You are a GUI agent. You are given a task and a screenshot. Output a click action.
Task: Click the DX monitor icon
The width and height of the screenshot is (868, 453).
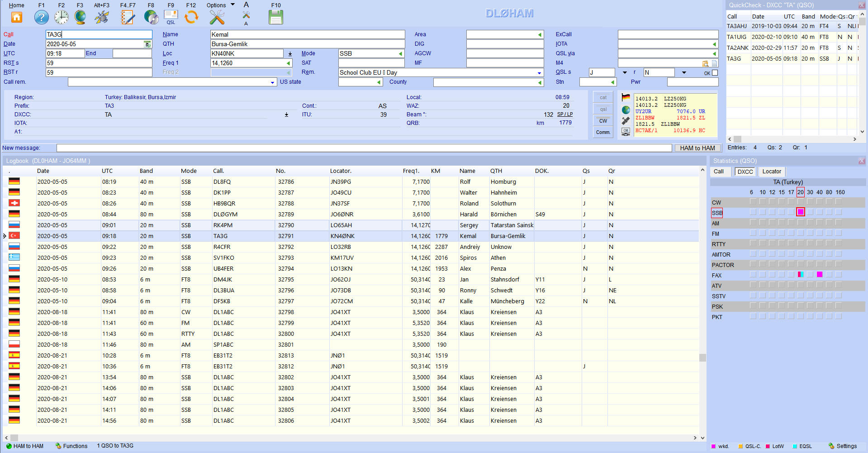[626, 131]
